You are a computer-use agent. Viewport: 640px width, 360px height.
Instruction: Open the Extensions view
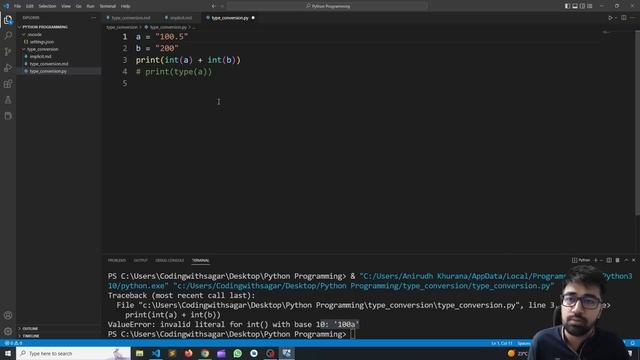pos(8,84)
